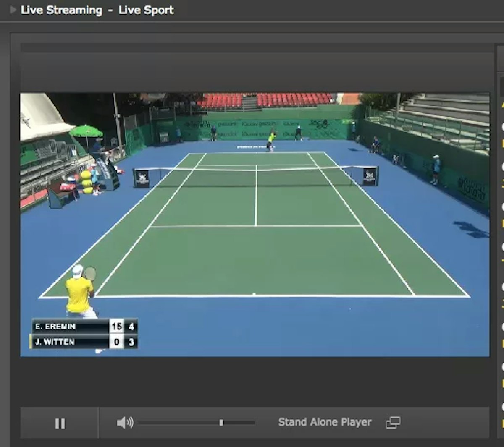The width and height of the screenshot is (504, 447).
Task: Click the live tennis video area
Action: click(255, 225)
